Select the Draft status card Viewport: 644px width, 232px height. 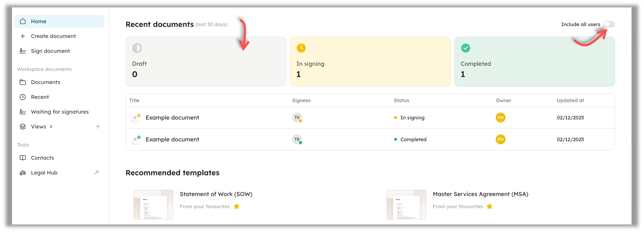tap(205, 62)
